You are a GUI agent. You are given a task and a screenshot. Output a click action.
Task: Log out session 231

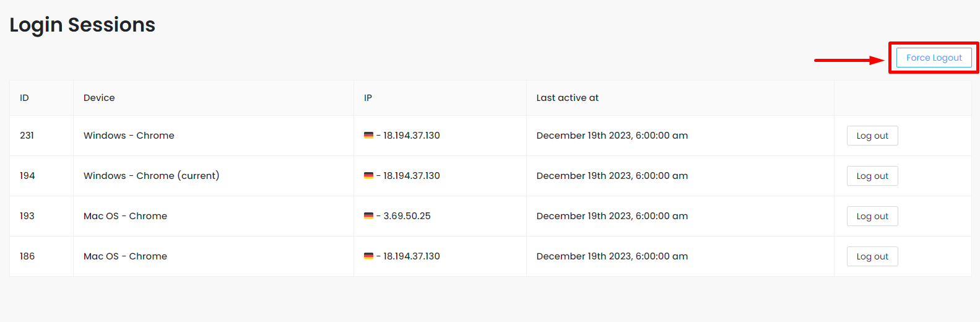[872, 136]
